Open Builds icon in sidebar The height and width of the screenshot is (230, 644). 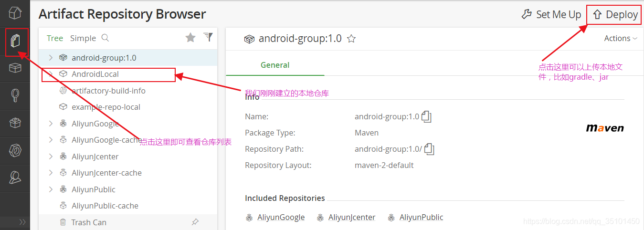[x=15, y=123]
